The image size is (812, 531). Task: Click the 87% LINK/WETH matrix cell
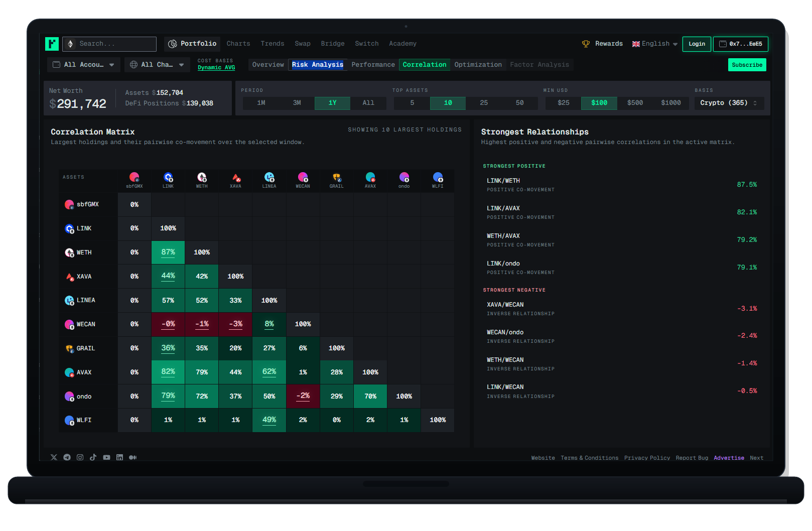(x=168, y=252)
